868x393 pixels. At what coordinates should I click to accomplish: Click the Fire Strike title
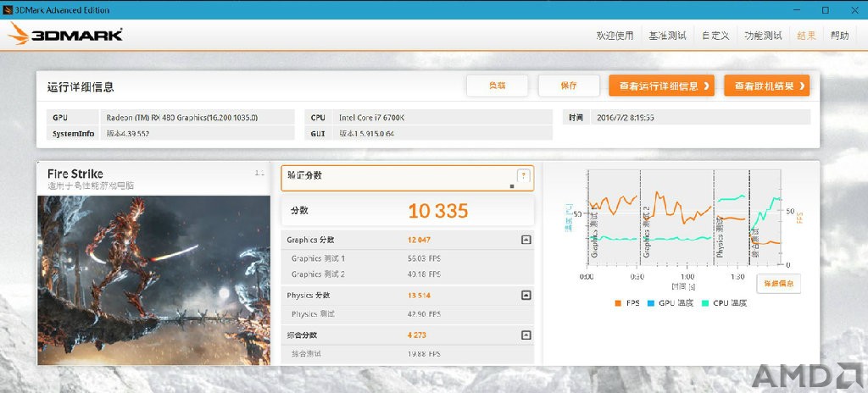pos(75,174)
